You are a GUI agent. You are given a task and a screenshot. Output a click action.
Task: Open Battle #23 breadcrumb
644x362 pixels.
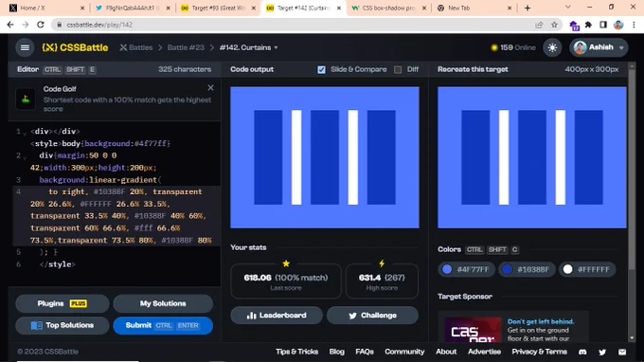[186, 47]
